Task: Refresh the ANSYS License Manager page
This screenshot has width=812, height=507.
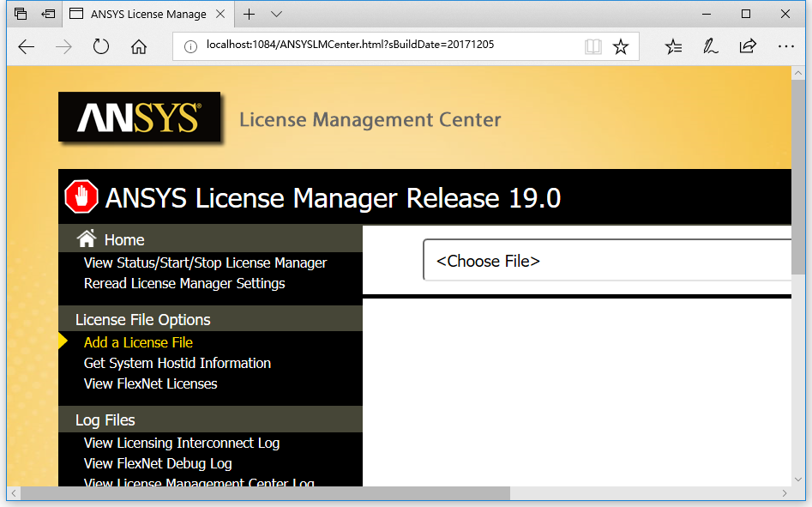Action: click(101, 46)
